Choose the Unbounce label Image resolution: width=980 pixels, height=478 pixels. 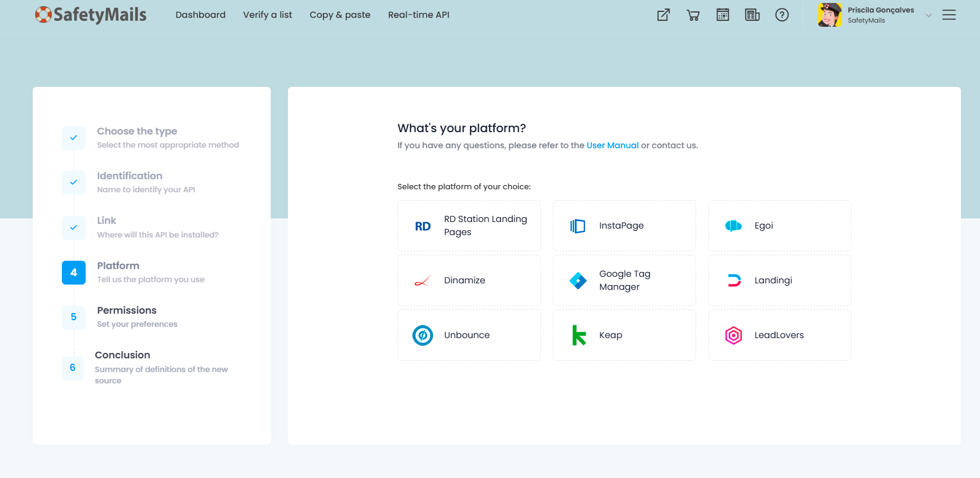pos(467,335)
